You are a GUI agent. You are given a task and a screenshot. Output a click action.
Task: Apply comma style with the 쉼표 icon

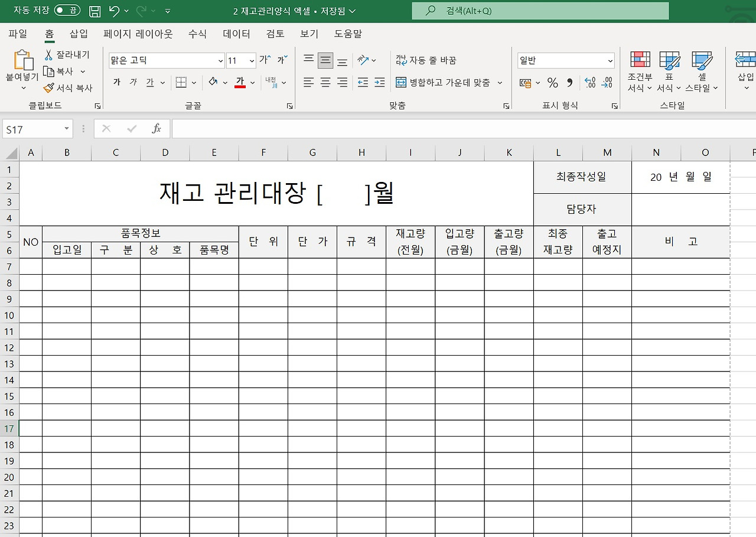click(x=569, y=83)
